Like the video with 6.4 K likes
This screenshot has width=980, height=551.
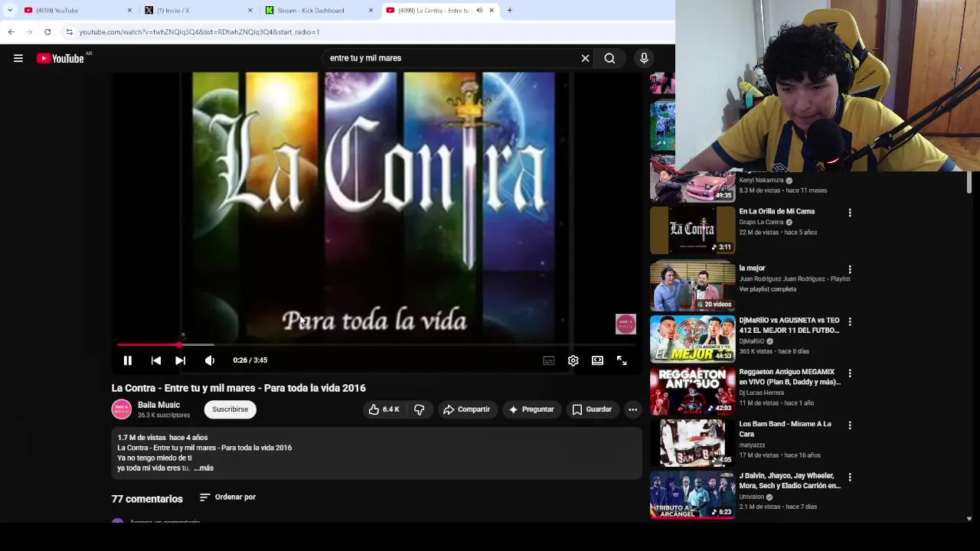click(x=384, y=409)
